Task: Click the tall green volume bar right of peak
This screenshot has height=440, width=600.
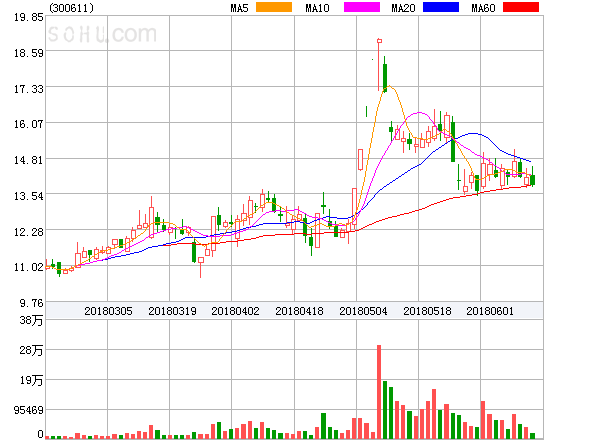Action: (385, 410)
